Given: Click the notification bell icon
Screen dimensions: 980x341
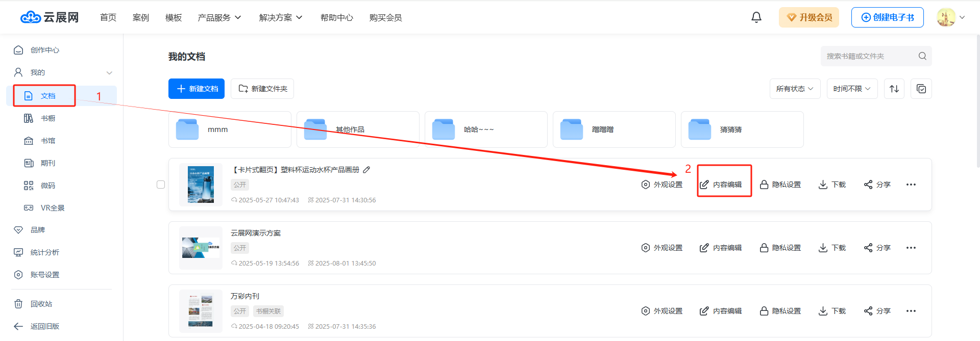Looking at the screenshot, I should coord(756,17).
